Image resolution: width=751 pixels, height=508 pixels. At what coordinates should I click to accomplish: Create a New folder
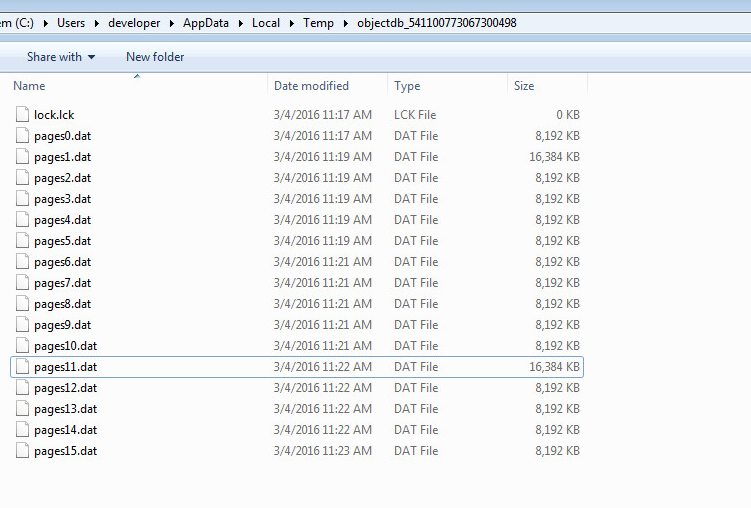tap(155, 56)
